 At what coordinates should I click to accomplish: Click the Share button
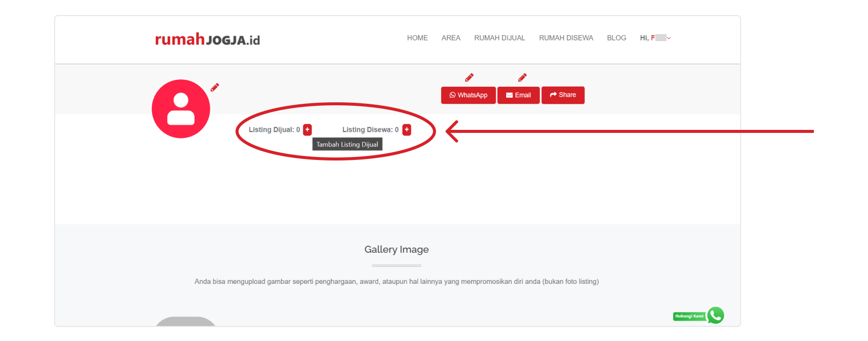[563, 95]
